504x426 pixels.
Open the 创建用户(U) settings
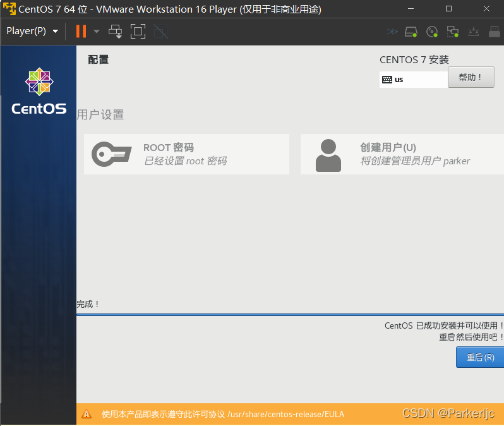pyautogui.click(x=402, y=154)
